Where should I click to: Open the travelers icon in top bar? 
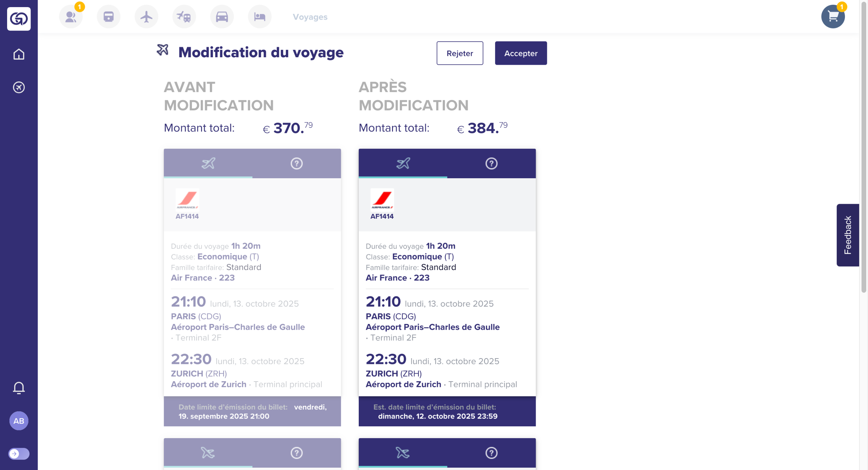point(71,17)
